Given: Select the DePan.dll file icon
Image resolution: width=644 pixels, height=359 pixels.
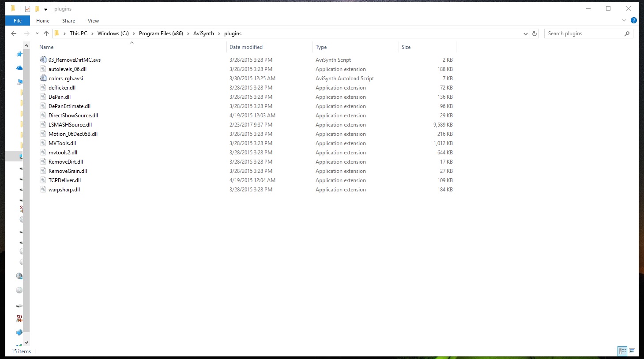Looking at the screenshot, I should tap(43, 97).
